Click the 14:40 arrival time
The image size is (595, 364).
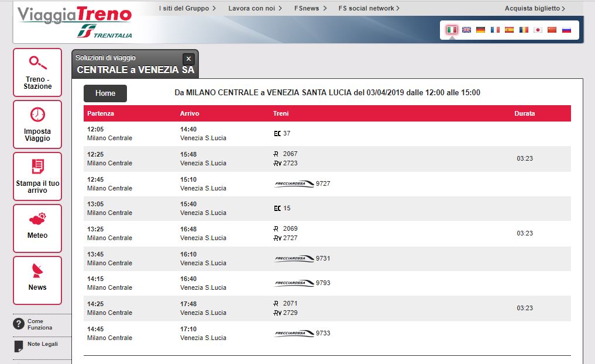pyautogui.click(x=188, y=129)
